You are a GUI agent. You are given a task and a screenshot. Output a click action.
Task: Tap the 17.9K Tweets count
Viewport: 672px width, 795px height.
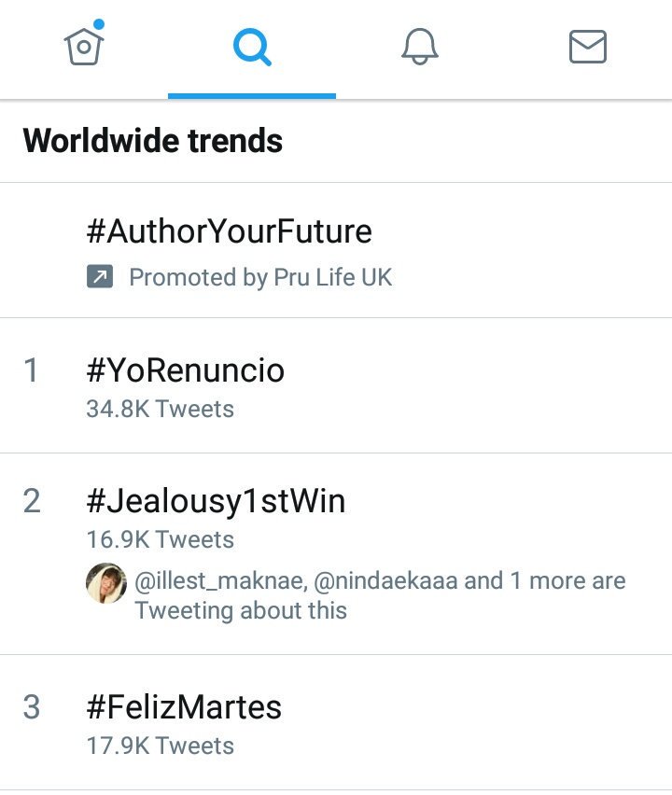[160, 746]
